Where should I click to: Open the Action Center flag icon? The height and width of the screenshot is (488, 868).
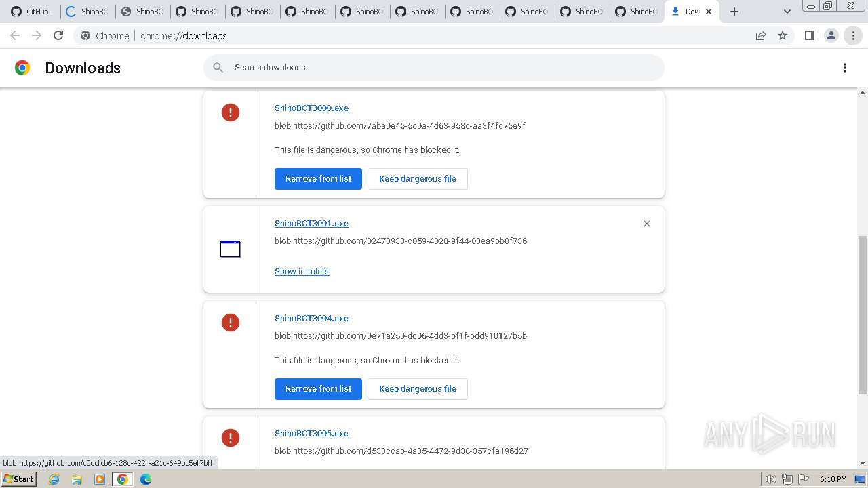[x=804, y=479]
